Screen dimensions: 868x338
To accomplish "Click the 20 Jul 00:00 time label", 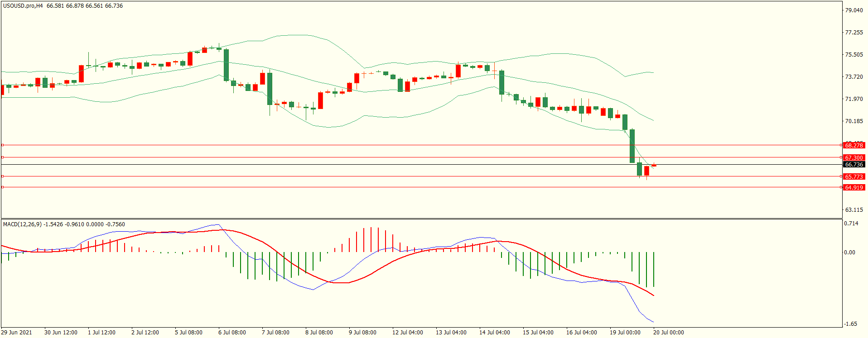I will tap(669, 333).
